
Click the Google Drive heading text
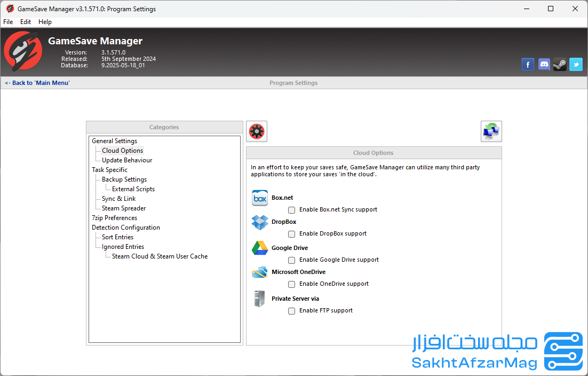[x=290, y=248]
